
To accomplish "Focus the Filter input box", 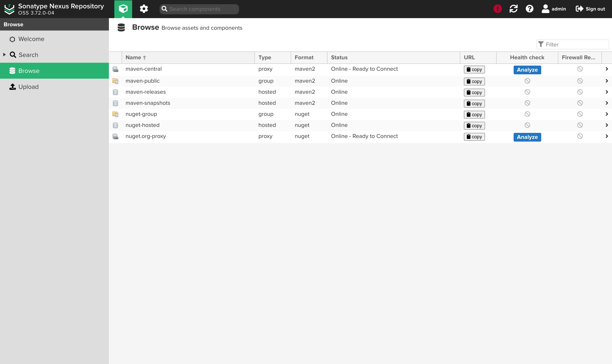I will 573,44.
